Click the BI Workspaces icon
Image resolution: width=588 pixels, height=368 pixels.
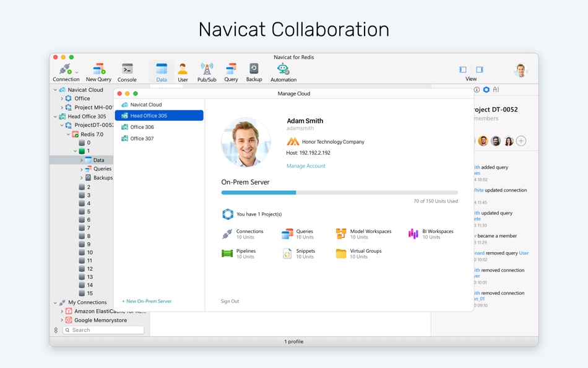[413, 234]
